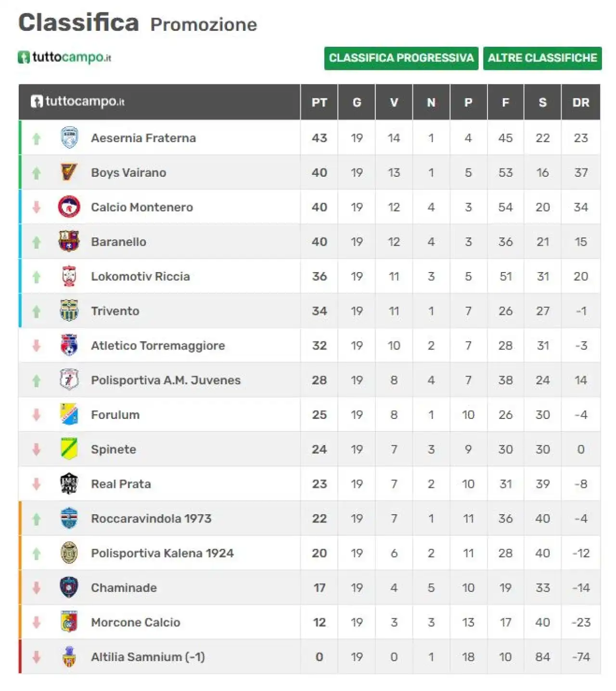The image size is (616, 691).
Task: Click the Spinete green-yellow team logo
Action: click(x=69, y=449)
